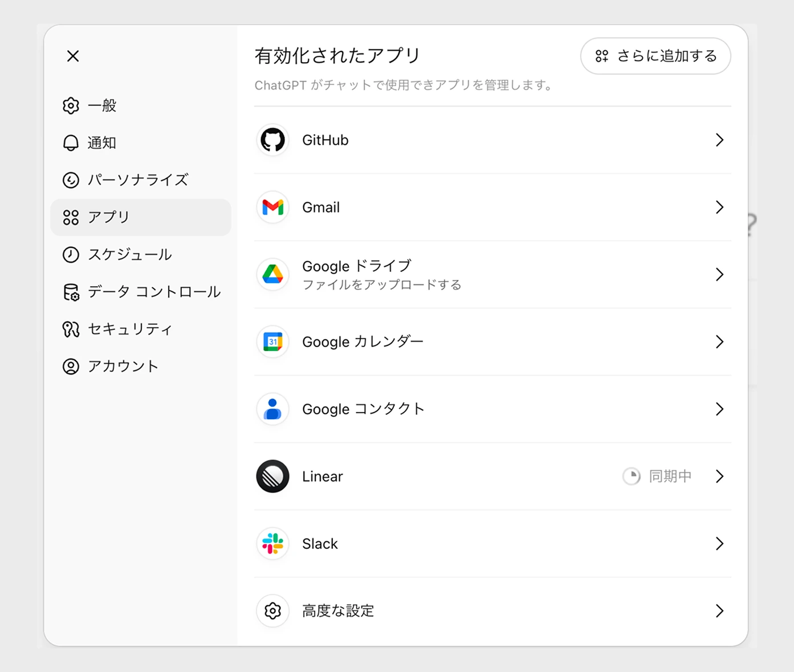Viewport: 794px width, 672px height.
Task: Switch to the 通知 settings section
Action: pyautogui.click(x=141, y=143)
